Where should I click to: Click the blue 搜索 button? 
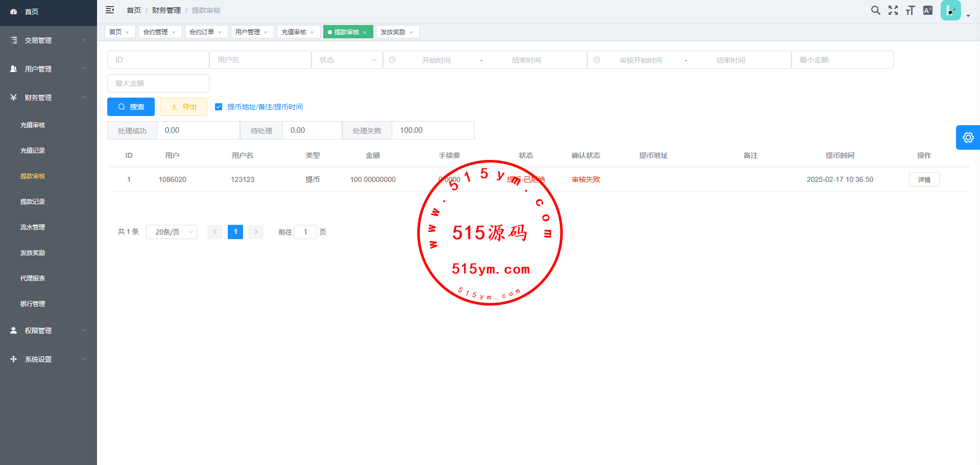(x=131, y=107)
